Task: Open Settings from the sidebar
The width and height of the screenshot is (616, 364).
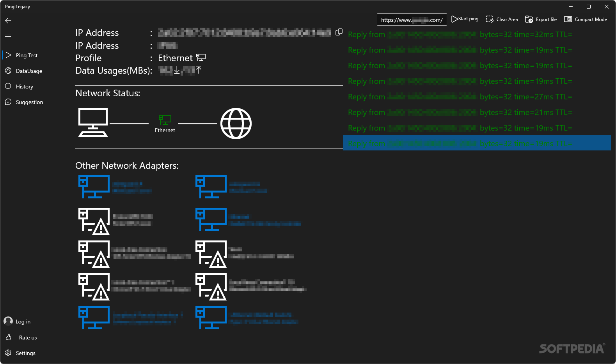Action: click(25, 353)
